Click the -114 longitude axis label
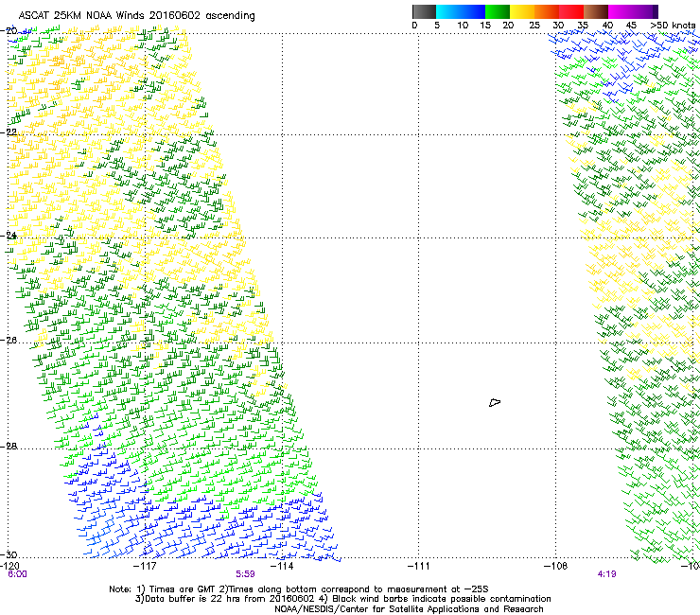Screen dimensions: 700x615 click(282, 566)
